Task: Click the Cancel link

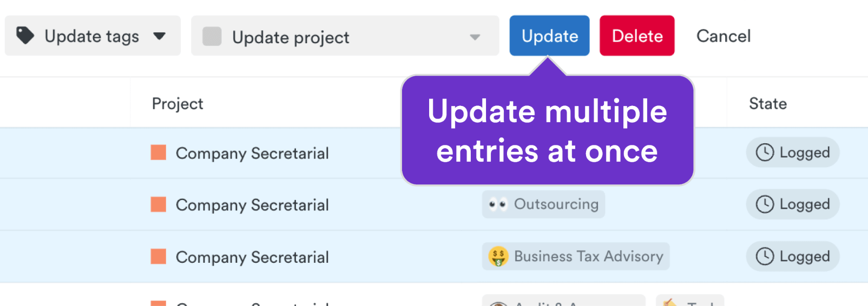Action: [723, 36]
